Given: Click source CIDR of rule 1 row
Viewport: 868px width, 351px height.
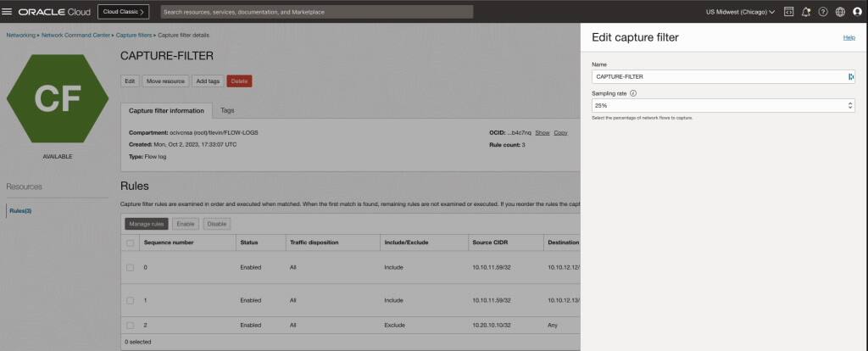Looking at the screenshot, I should tap(492, 301).
